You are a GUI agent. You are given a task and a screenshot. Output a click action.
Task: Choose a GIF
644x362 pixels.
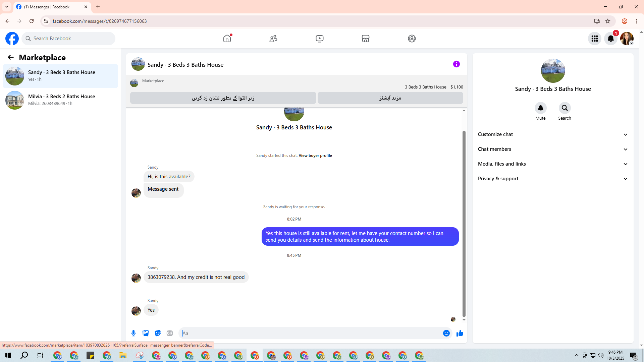(x=170, y=333)
